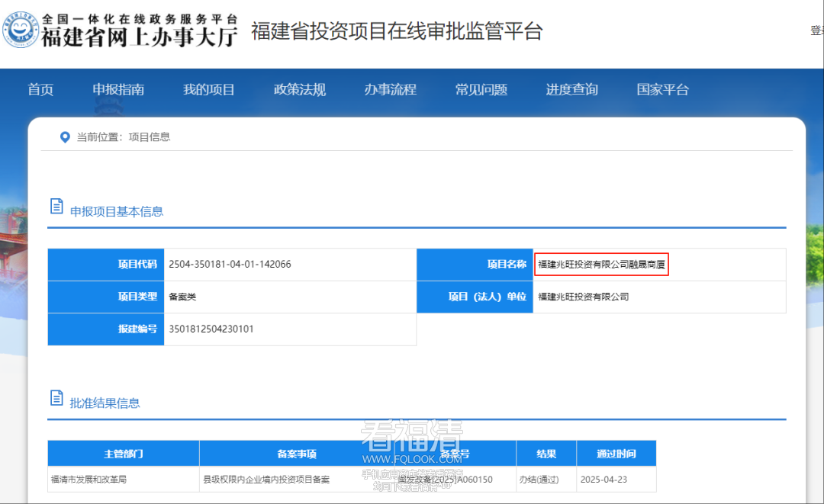Go to 我的项目 in navigation

coord(208,90)
